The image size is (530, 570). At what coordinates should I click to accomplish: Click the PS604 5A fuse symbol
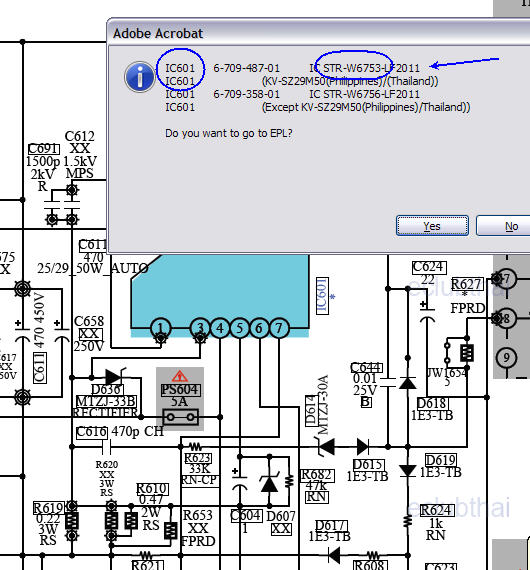click(x=180, y=417)
